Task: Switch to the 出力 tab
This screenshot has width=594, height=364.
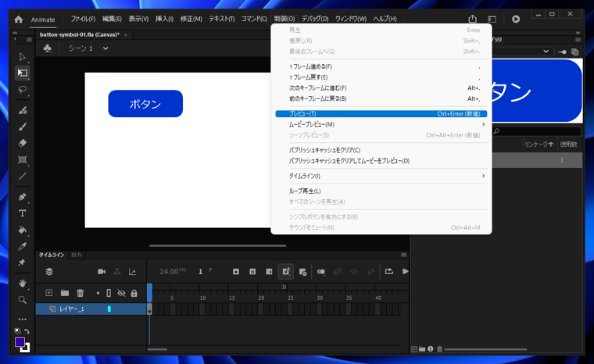Action: [x=77, y=255]
